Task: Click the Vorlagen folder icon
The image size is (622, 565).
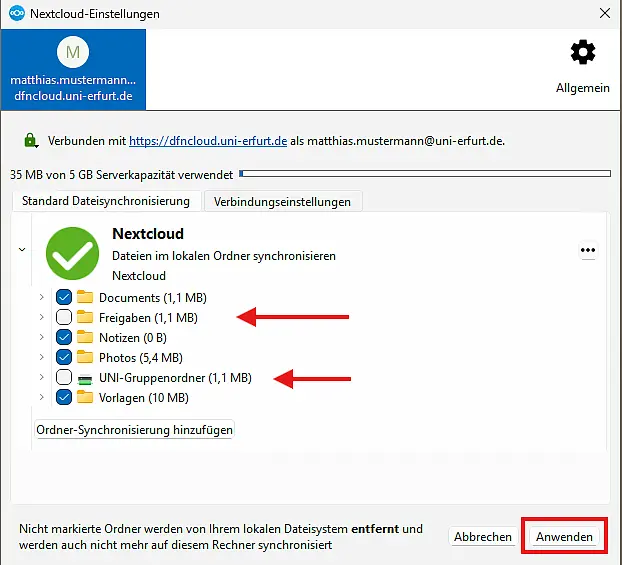Action: 85,398
